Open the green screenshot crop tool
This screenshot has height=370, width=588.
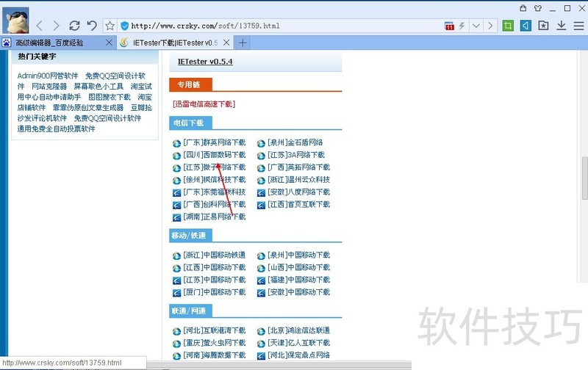508,26
